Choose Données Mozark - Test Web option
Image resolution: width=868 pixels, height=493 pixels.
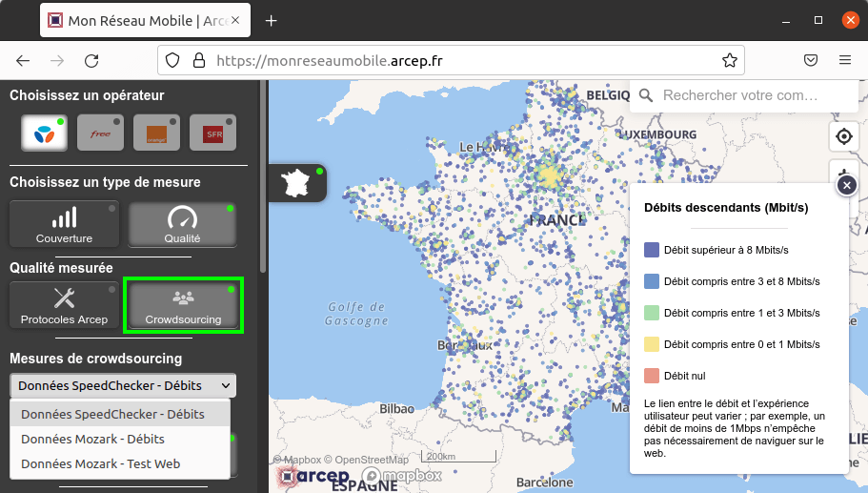(100, 463)
